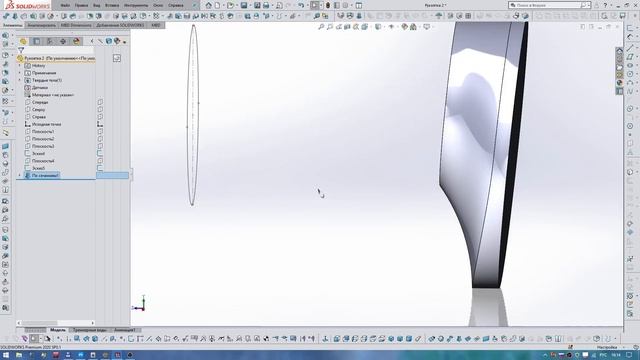The width and height of the screenshot is (640, 360).
Task: Open the DisplayManager tab
Action: click(x=76, y=41)
